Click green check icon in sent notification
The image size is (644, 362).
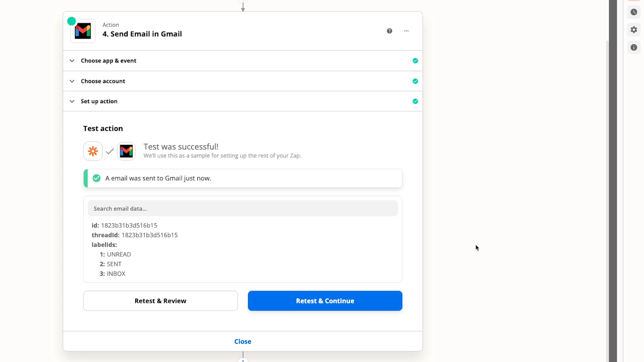tap(97, 178)
